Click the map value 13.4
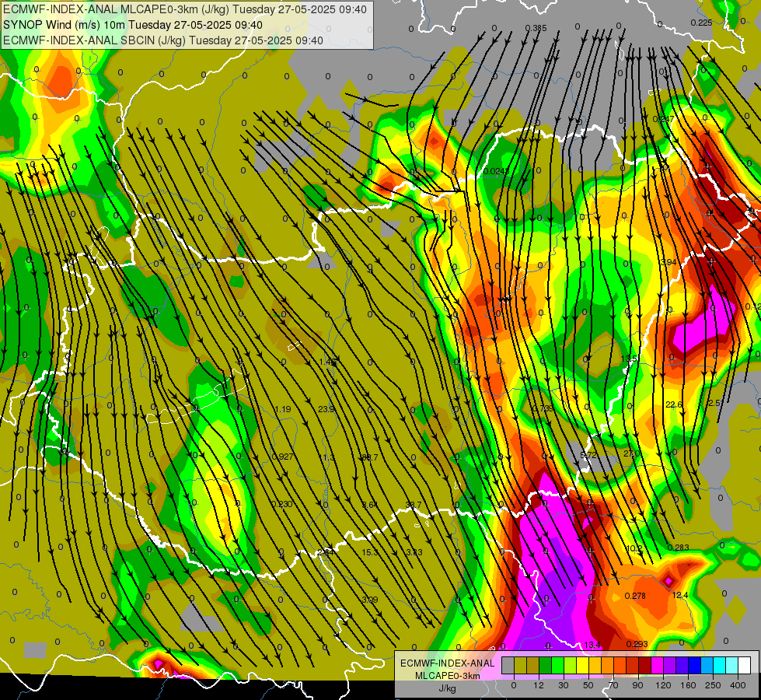The width and height of the screenshot is (761, 700). [x=592, y=645]
